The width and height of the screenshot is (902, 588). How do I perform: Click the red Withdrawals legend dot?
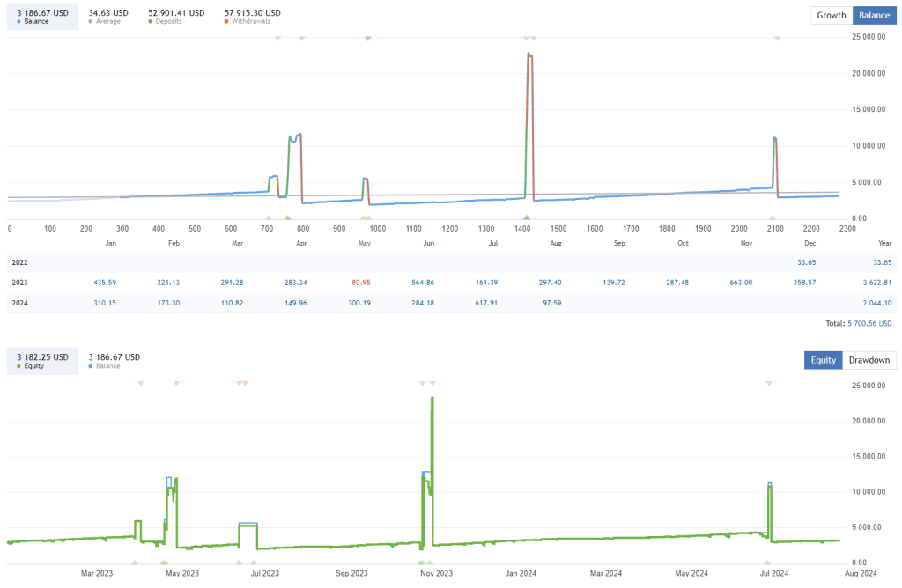226,20
